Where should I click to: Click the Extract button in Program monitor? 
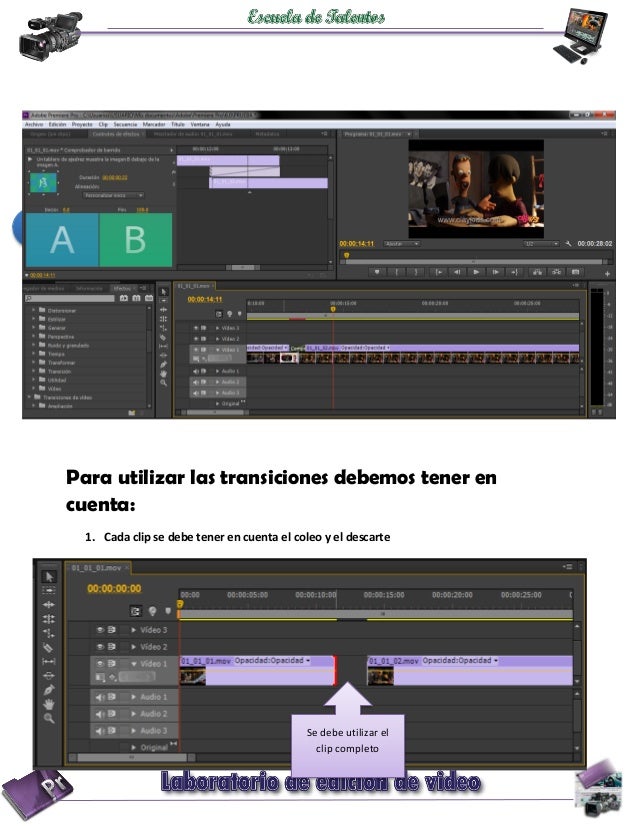tap(556, 272)
